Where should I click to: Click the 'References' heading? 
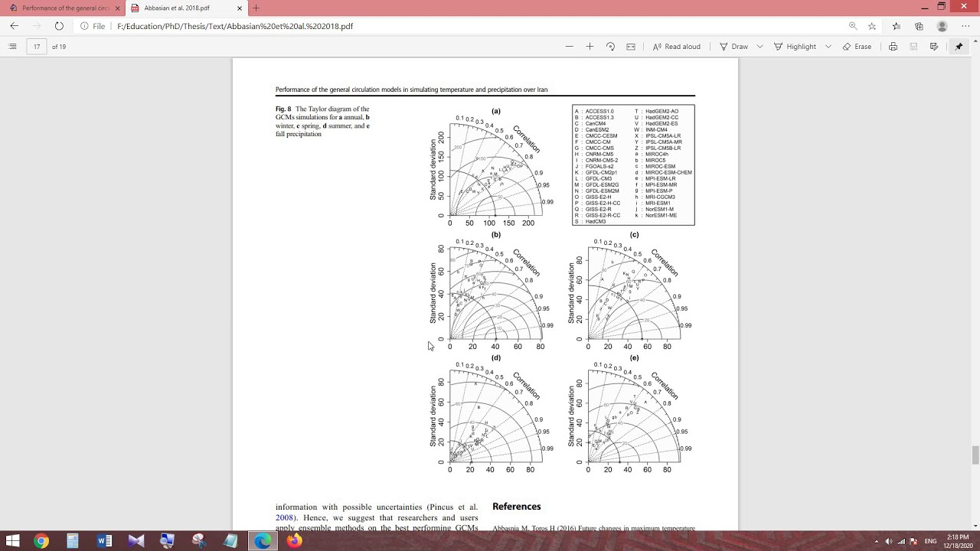coord(517,507)
